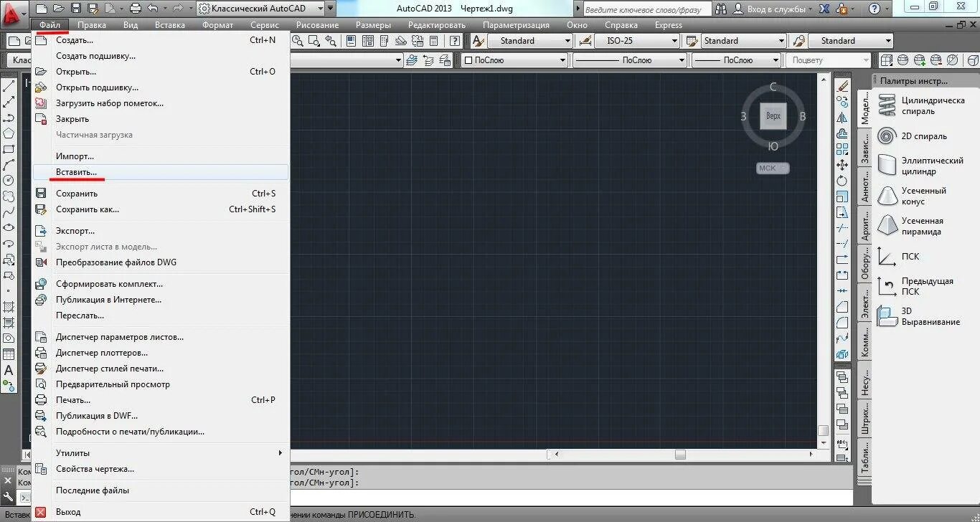980x522 pixels.
Task: Click the Redo arrow in quick access toolbar
Action: point(176,9)
